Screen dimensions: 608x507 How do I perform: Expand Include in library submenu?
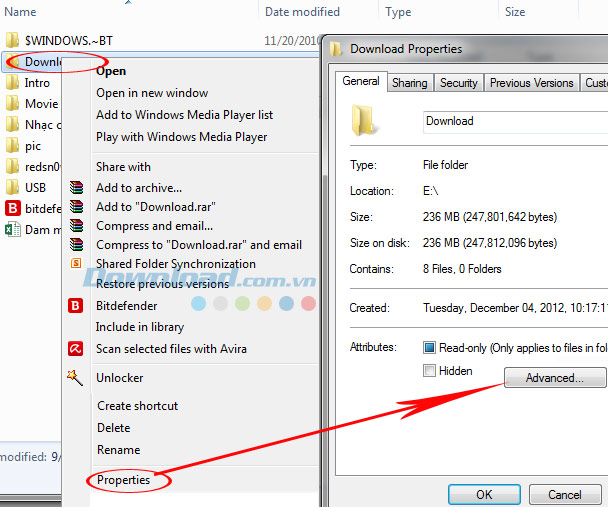pos(140,327)
